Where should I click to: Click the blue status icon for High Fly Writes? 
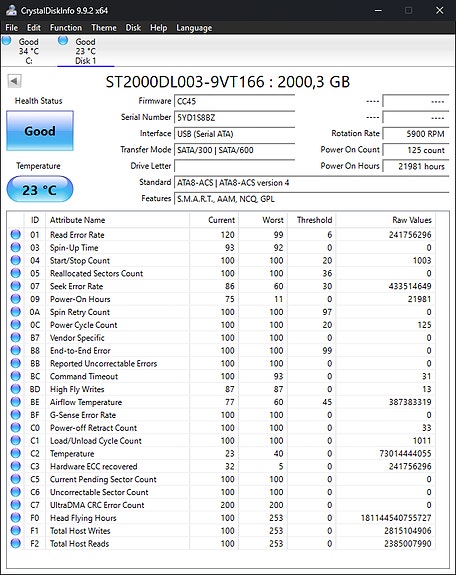[x=16, y=389]
